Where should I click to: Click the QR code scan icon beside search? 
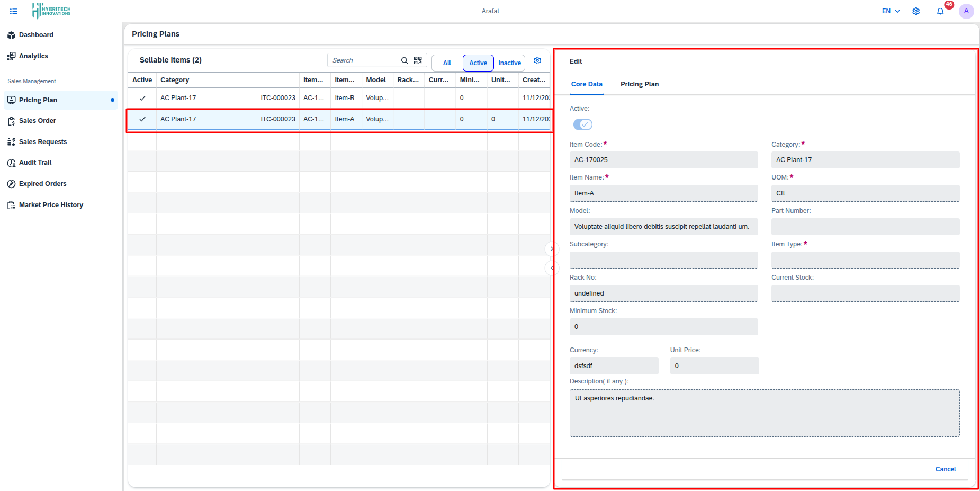tap(418, 60)
